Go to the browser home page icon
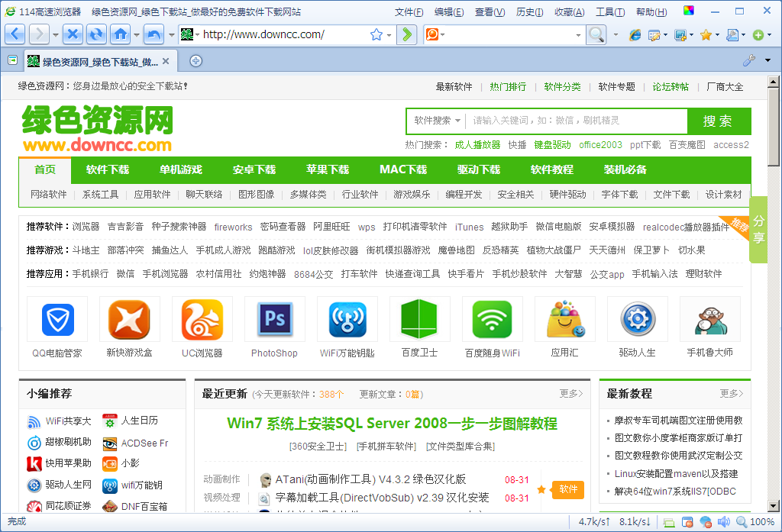 [120, 34]
